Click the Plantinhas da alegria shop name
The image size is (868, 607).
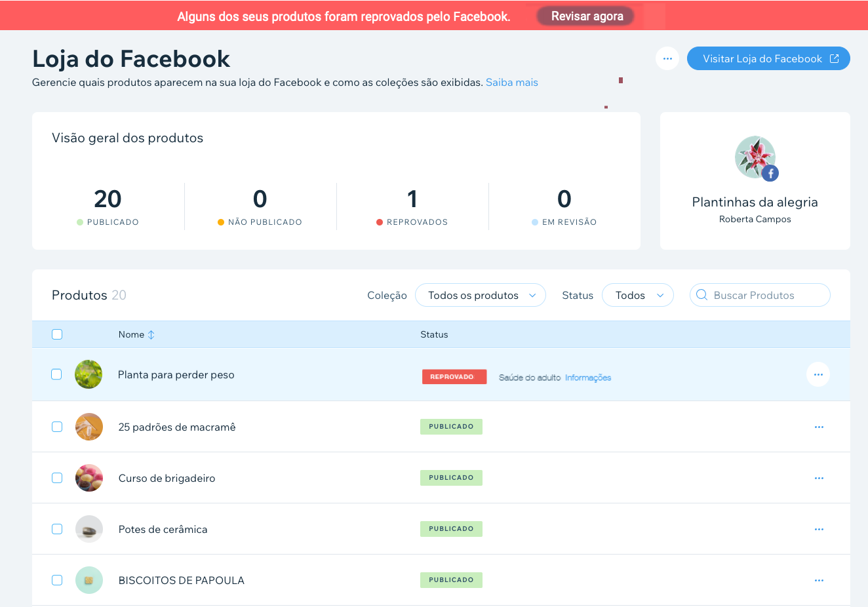755,202
